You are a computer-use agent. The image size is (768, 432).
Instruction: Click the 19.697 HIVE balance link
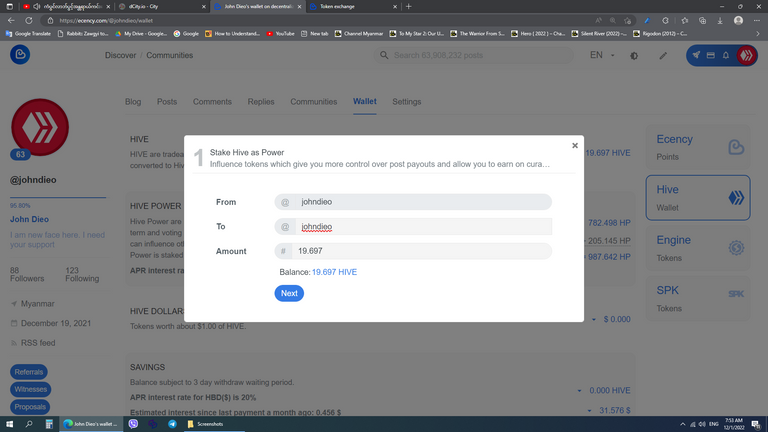pyautogui.click(x=334, y=272)
